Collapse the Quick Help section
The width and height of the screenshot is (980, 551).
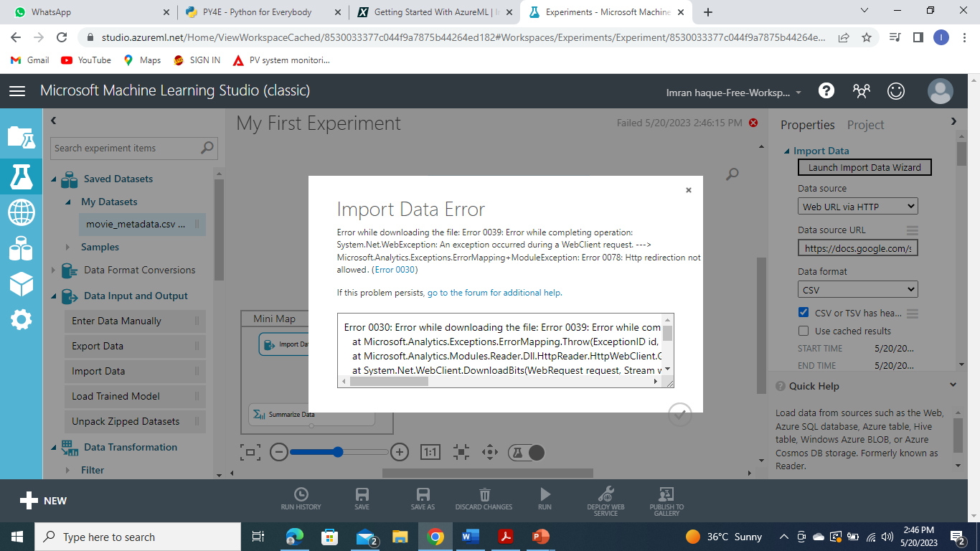953,385
